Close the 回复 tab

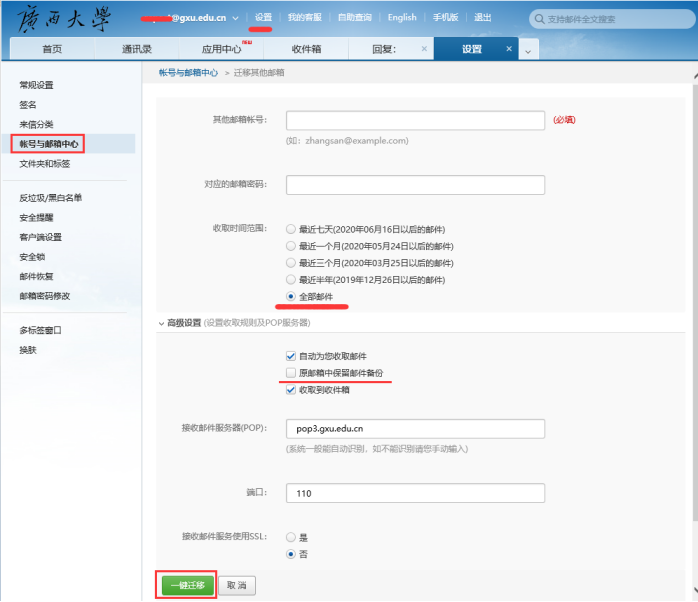(424, 48)
